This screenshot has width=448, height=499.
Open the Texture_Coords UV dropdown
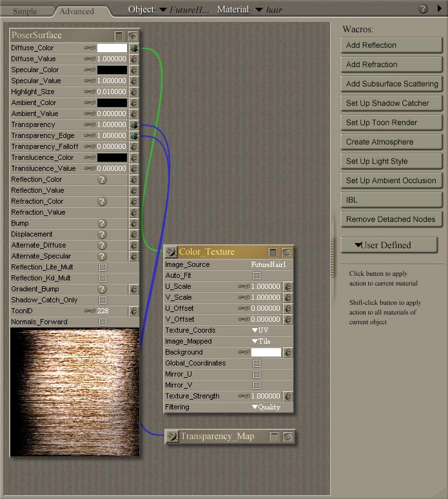(260, 330)
